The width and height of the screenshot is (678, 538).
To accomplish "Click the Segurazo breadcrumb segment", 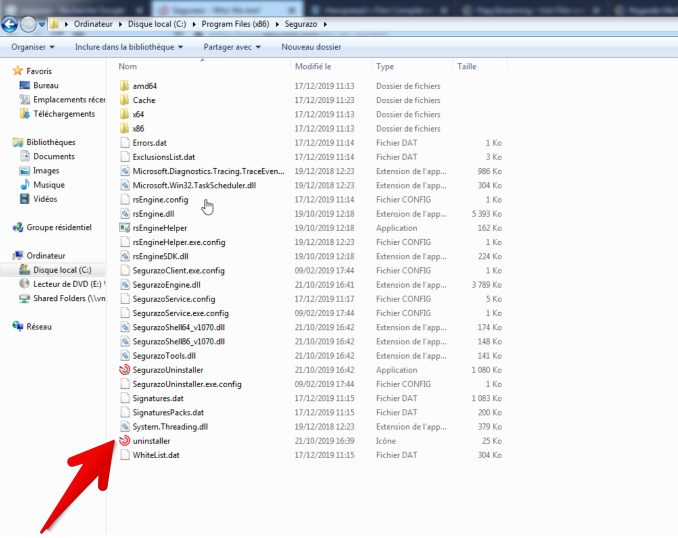I will pos(301,24).
